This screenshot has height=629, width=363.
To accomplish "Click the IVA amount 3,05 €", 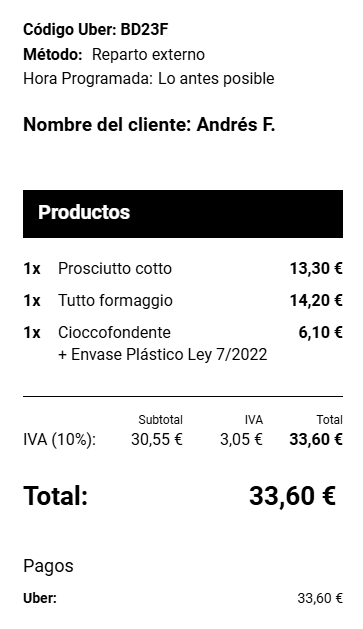I will [x=241, y=440].
